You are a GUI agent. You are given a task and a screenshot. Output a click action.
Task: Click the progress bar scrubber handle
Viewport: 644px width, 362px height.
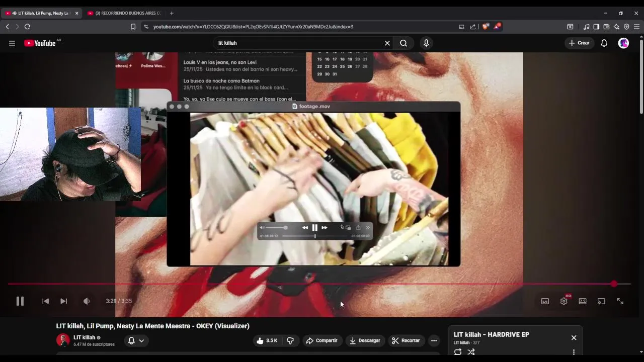click(x=614, y=284)
